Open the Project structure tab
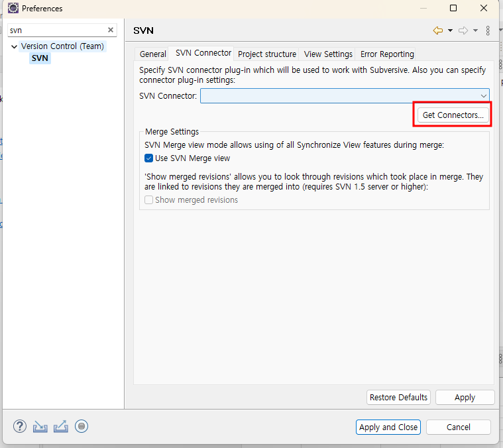The width and height of the screenshot is (503, 448). tap(267, 54)
